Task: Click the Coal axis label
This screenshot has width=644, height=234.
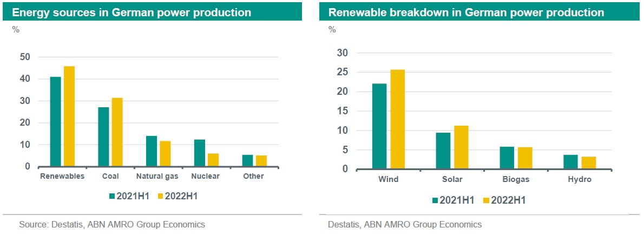Action: pyautogui.click(x=110, y=177)
